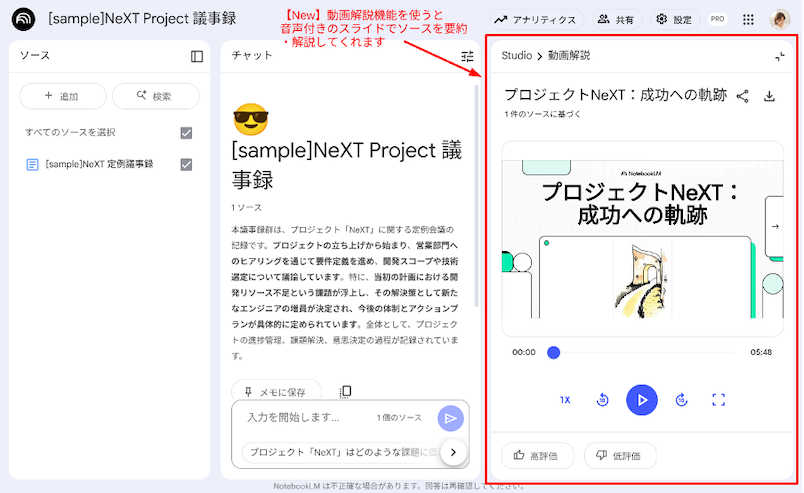Click the document icon beside [sample]NeXT 定例議事録

tap(32, 165)
